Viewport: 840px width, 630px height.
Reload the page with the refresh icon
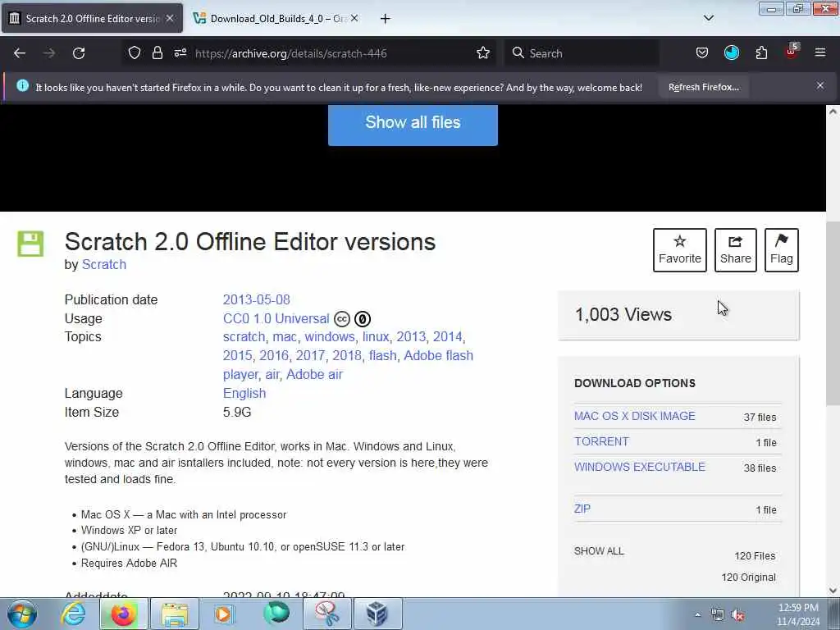point(79,53)
